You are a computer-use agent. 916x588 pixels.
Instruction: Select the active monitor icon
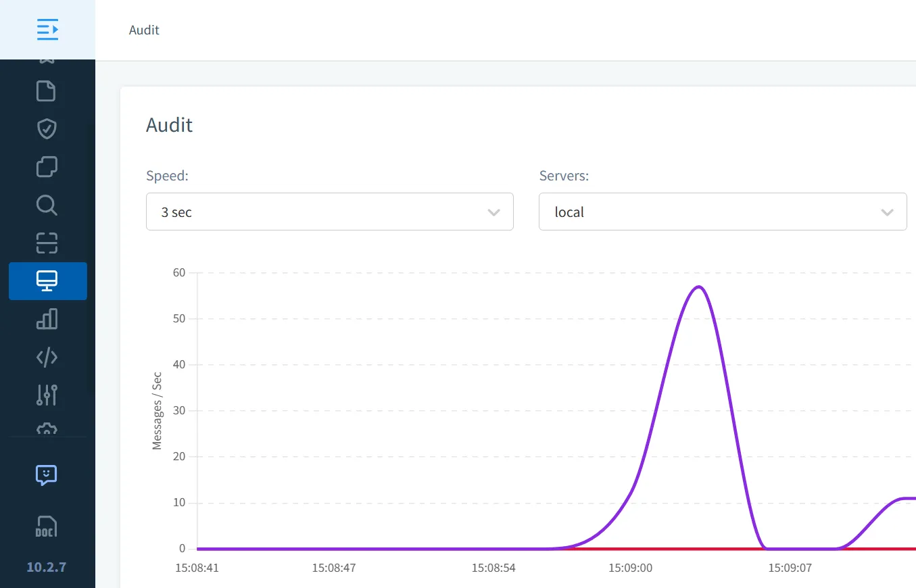pos(47,280)
